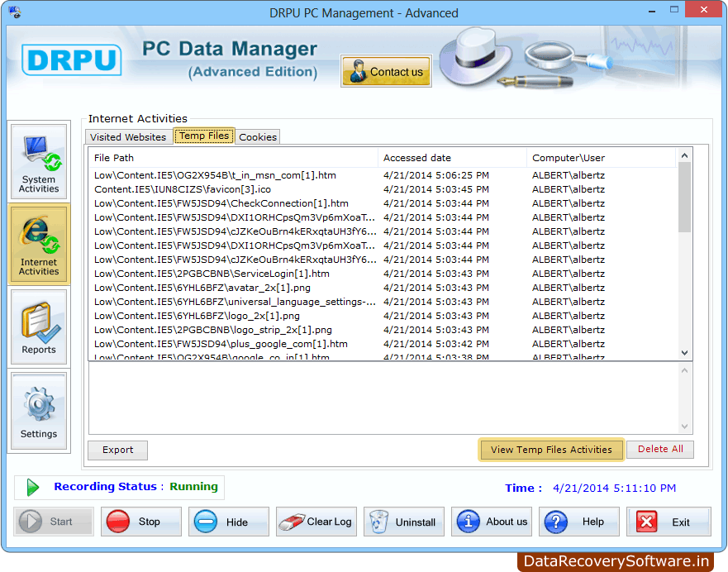This screenshot has width=728, height=572.
Task: Click the Running status text
Action: tap(193, 487)
